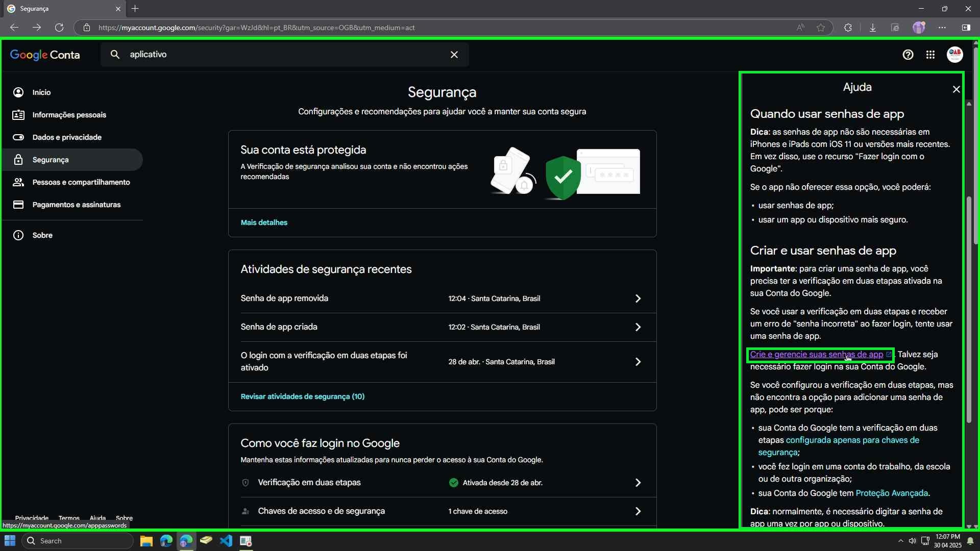Select Segurança in sidebar
Screen dimensions: 980x551
point(72,160)
